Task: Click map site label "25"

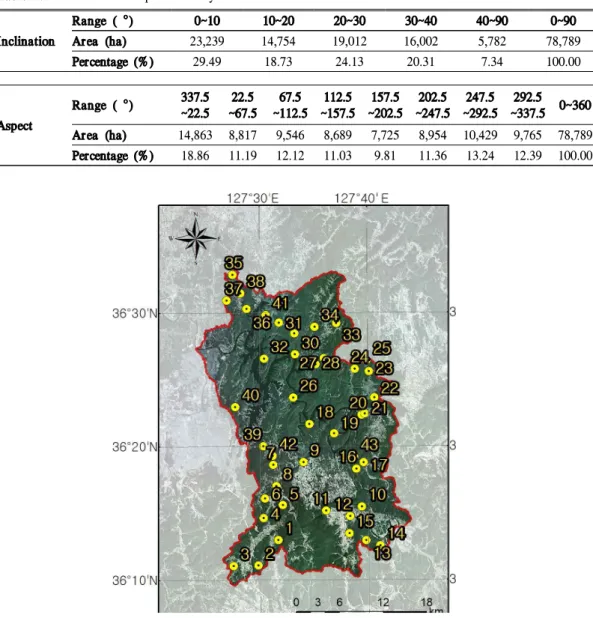Action: 381,348
